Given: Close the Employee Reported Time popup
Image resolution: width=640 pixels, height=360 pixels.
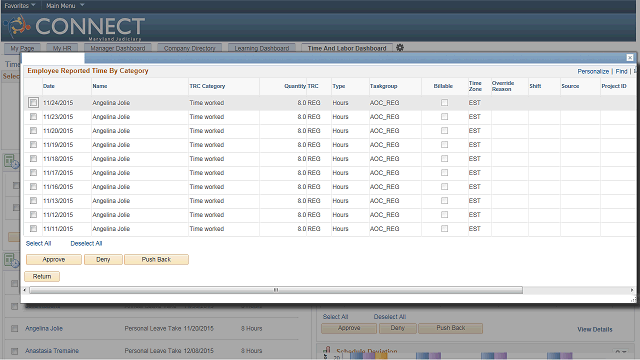Looking at the screenshot, I should (x=630, y=58).
